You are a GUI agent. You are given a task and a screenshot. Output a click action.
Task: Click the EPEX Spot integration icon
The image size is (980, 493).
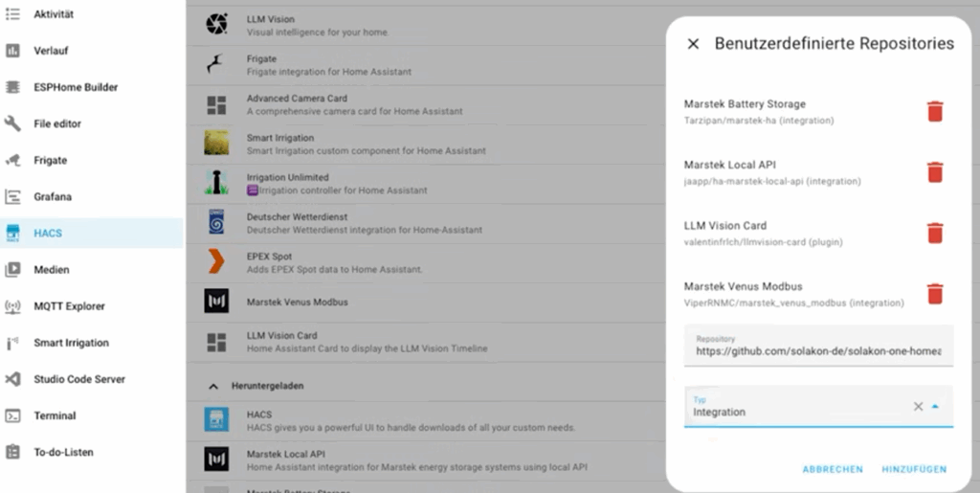(x=217, y=262)
